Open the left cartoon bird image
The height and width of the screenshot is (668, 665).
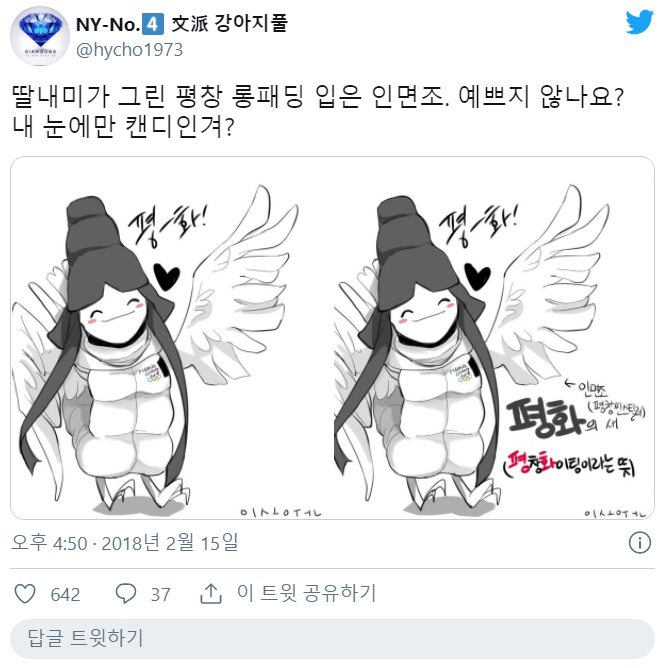tap(171, 338)
